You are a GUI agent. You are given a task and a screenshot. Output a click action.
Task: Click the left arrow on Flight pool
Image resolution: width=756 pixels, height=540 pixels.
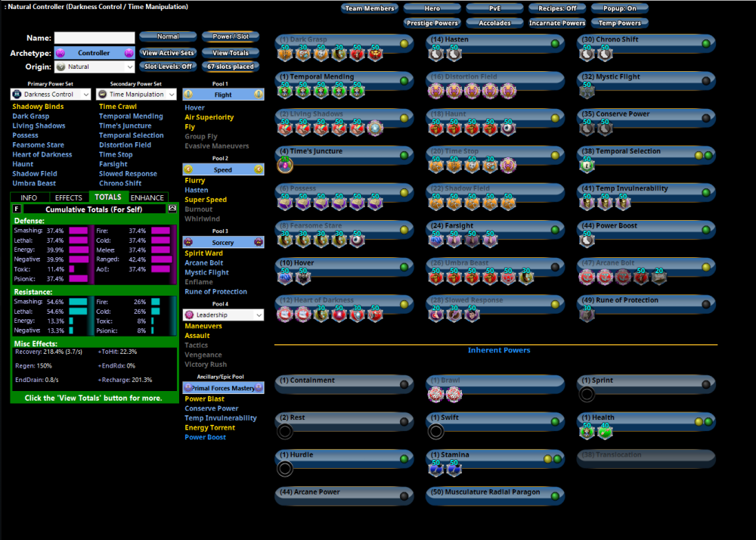[x=189, y=95]
